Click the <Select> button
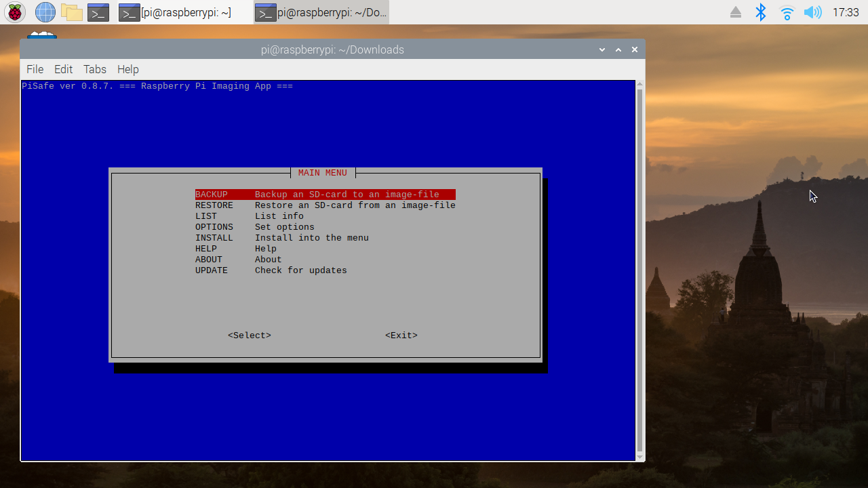Image resolution: width=868 pixels, height=488 pixels. pos(250,335)
